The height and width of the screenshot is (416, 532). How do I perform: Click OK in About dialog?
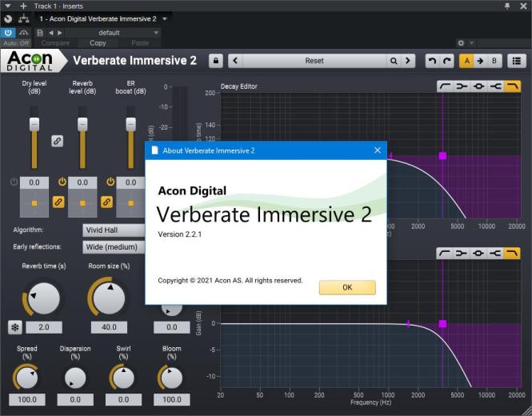[347, 287]
